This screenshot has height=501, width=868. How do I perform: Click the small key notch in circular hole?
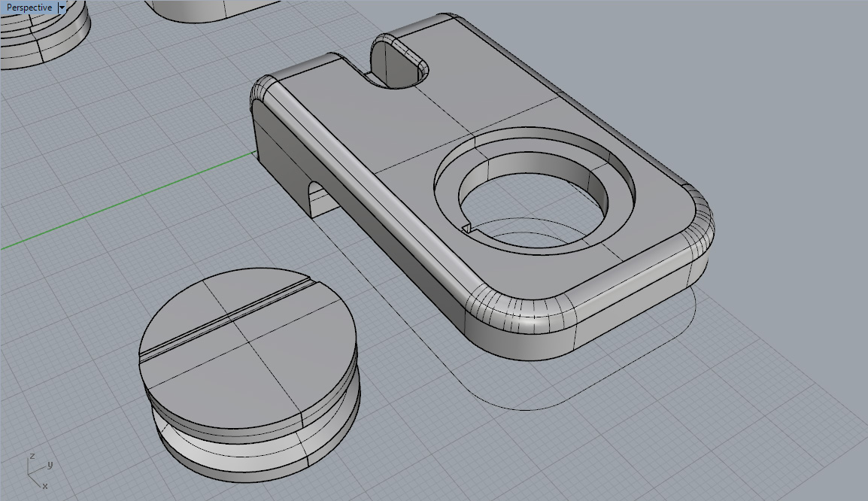(x=467, y=227)
